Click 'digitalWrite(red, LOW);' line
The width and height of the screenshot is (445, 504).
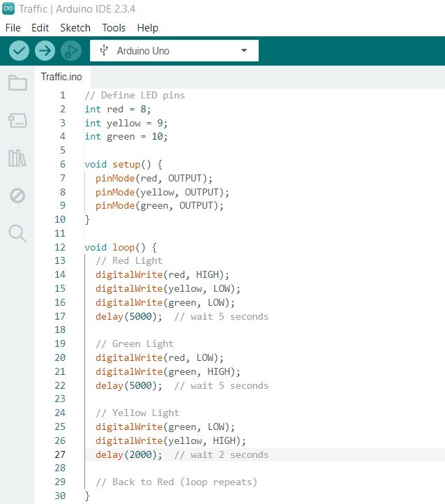pos(159,357)
